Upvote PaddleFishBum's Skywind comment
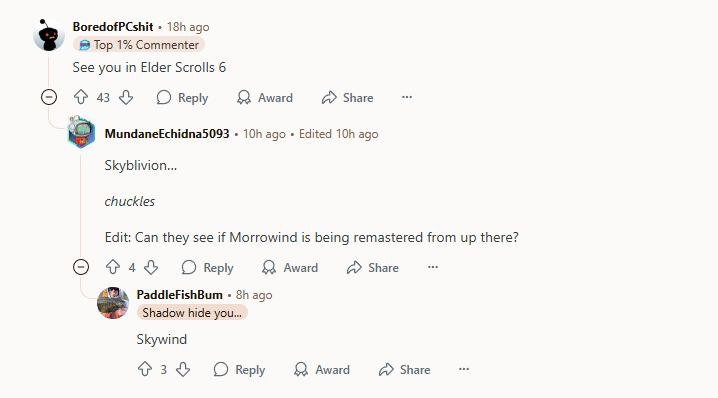The image size is (718, 398). (145, 369)
